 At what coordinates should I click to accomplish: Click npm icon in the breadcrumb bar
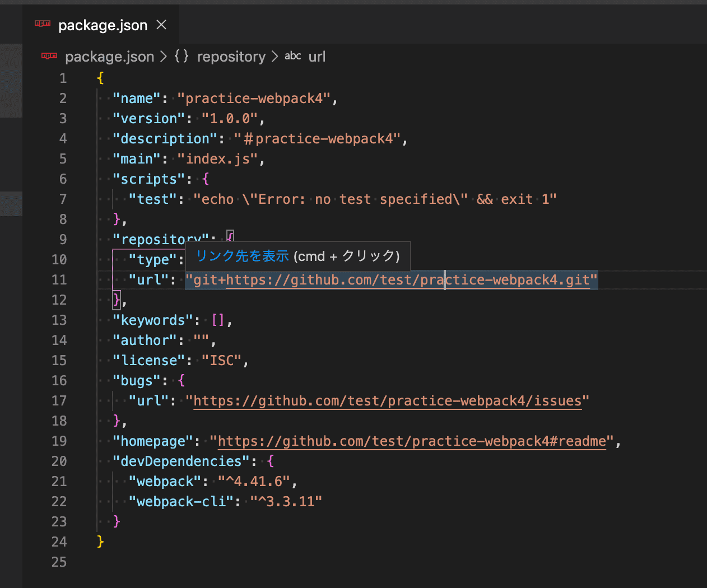(49, 55)
